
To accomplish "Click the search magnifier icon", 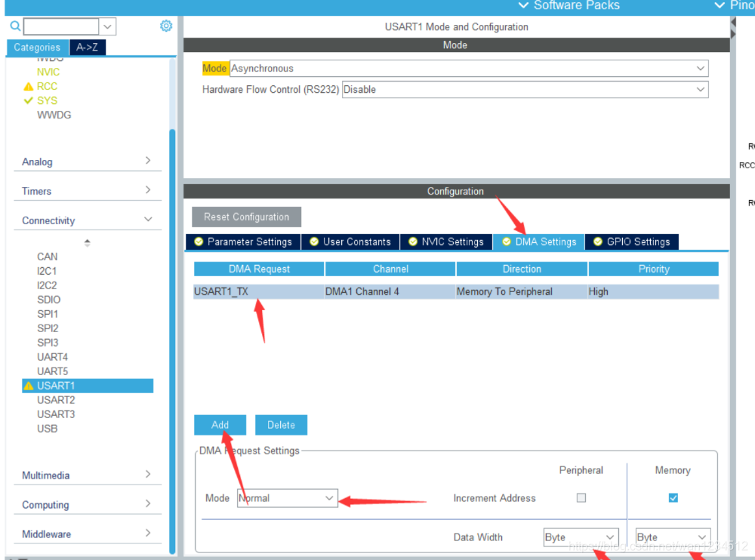I will [15, 26].
